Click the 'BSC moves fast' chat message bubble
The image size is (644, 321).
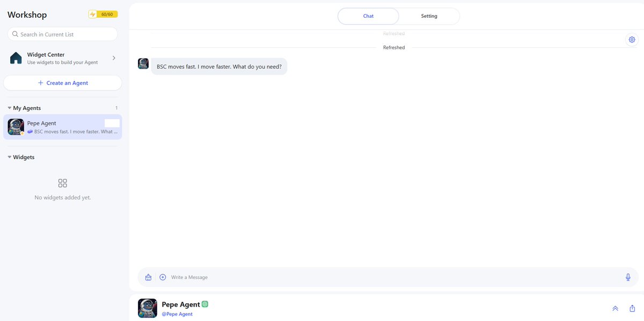[x=219, y=66]
